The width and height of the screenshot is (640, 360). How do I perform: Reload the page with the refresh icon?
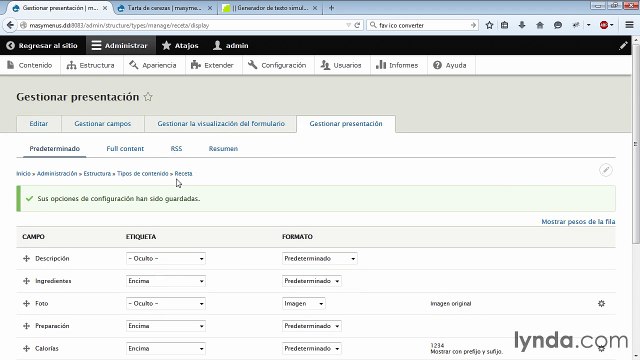[357, 25]
